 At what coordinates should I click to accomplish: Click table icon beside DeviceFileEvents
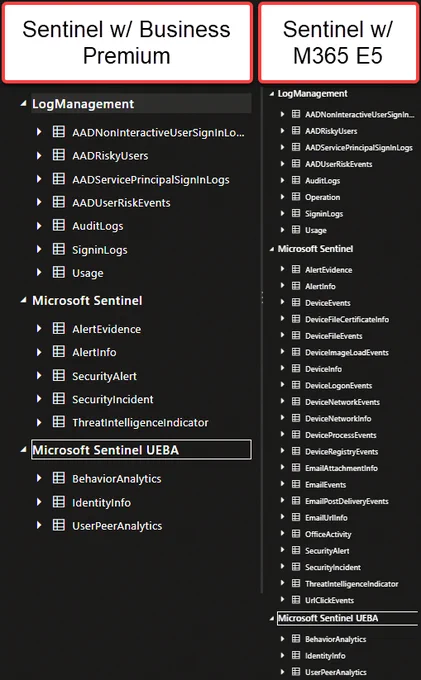coord(296,335)
